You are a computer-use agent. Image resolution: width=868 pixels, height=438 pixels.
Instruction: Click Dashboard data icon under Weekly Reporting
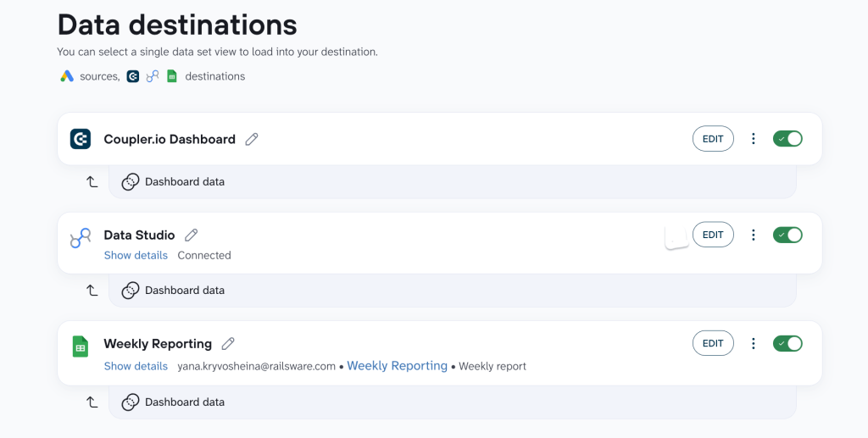click(x=130, y=402)
